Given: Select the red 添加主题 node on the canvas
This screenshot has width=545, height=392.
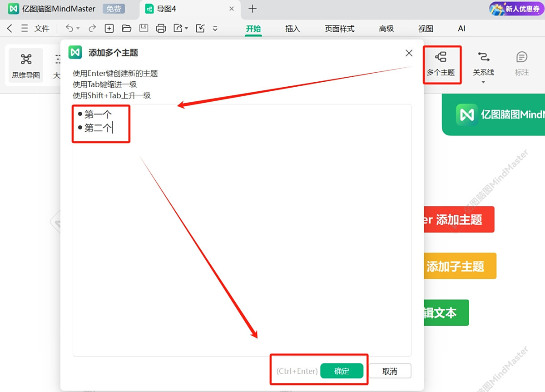Looking at the screenshot, I should 458,220.
